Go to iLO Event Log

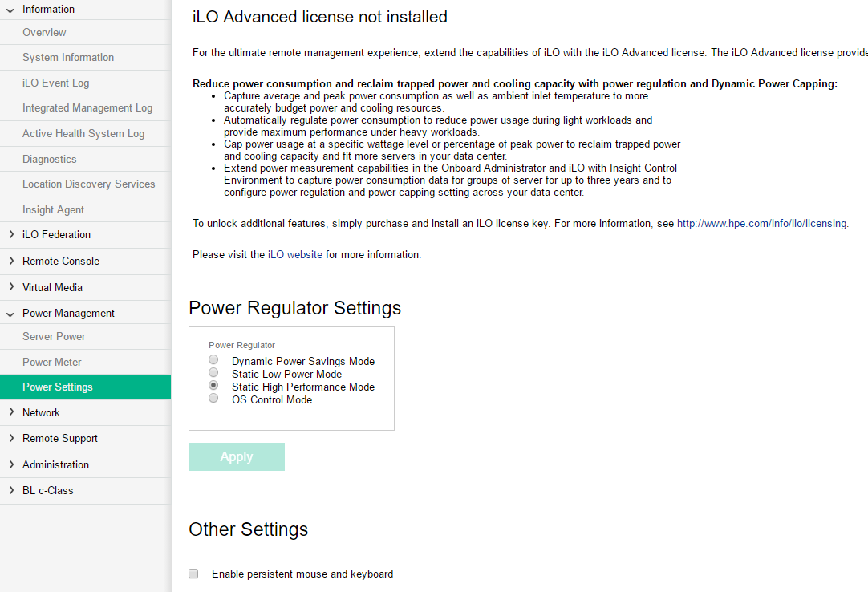(x=55, y=83)
